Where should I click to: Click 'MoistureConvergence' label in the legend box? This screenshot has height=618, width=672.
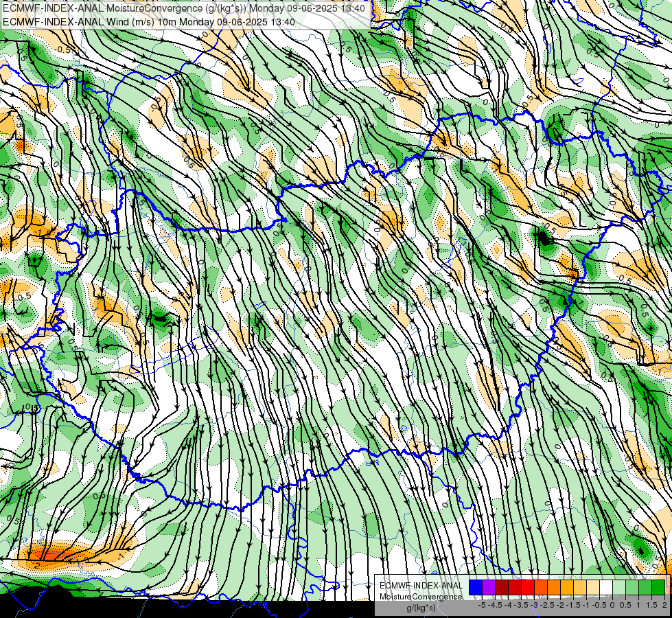tap(421, 597)
